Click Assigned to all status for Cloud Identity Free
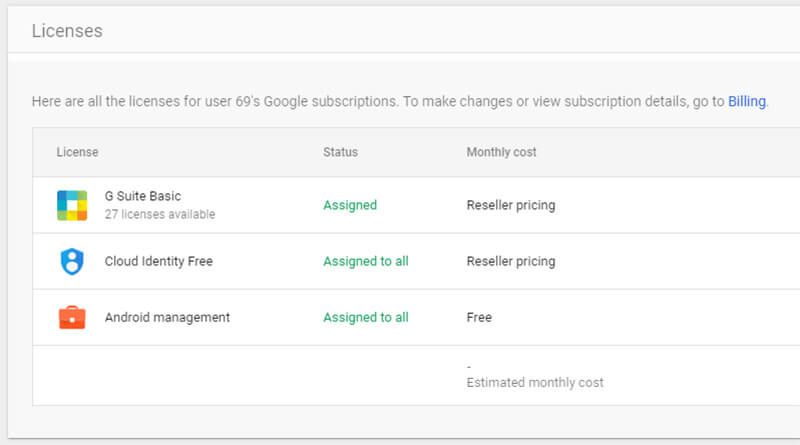Viewport: 800px width, 445px height. (366, 261)
